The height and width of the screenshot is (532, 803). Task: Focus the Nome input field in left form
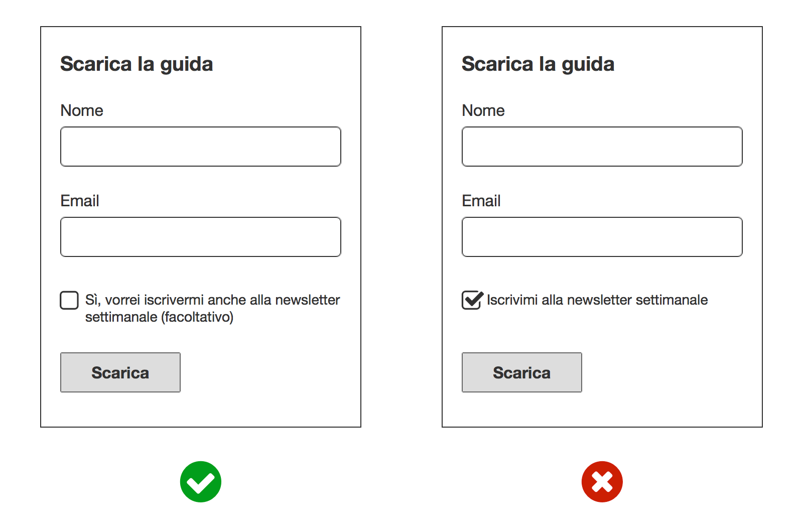coord(201,147)
